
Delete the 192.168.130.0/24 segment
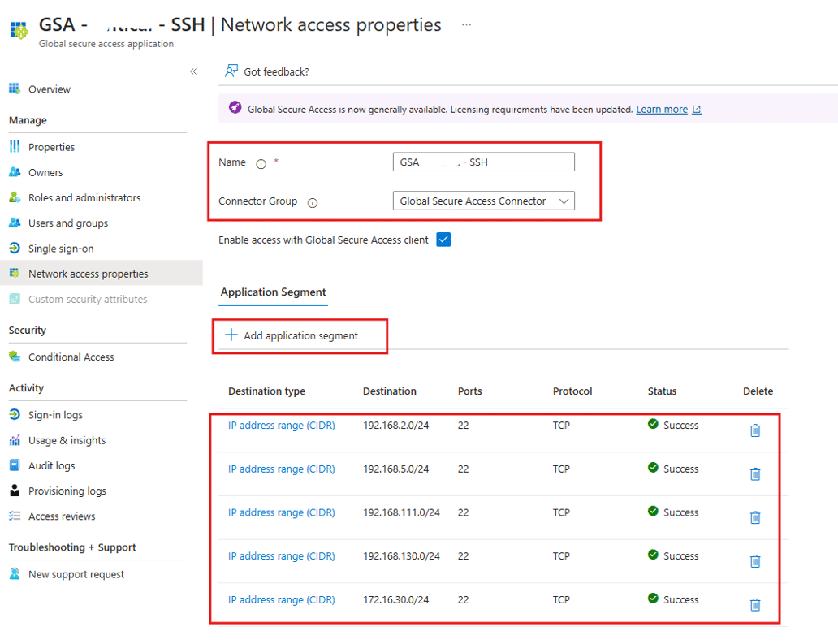coord(755,561)
